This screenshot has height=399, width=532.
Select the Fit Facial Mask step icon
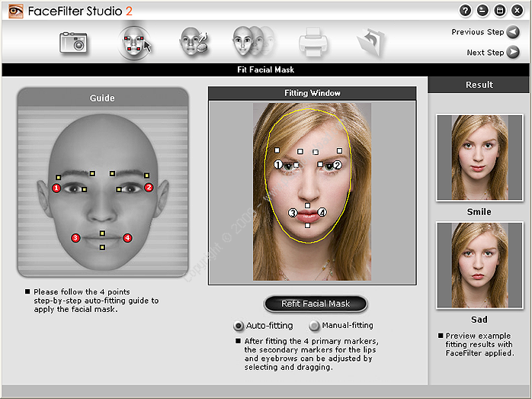134,43
